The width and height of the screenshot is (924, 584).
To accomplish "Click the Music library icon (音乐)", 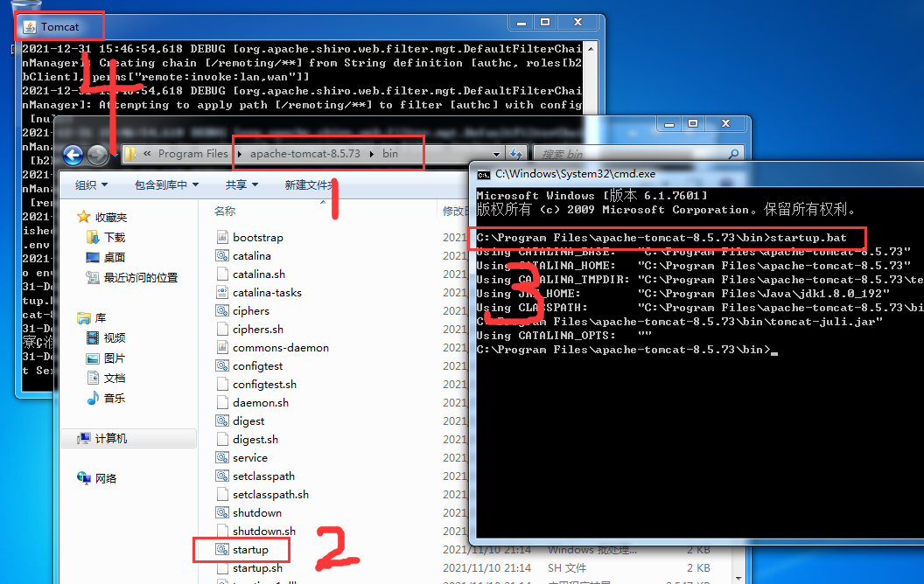I will point(93,398).
